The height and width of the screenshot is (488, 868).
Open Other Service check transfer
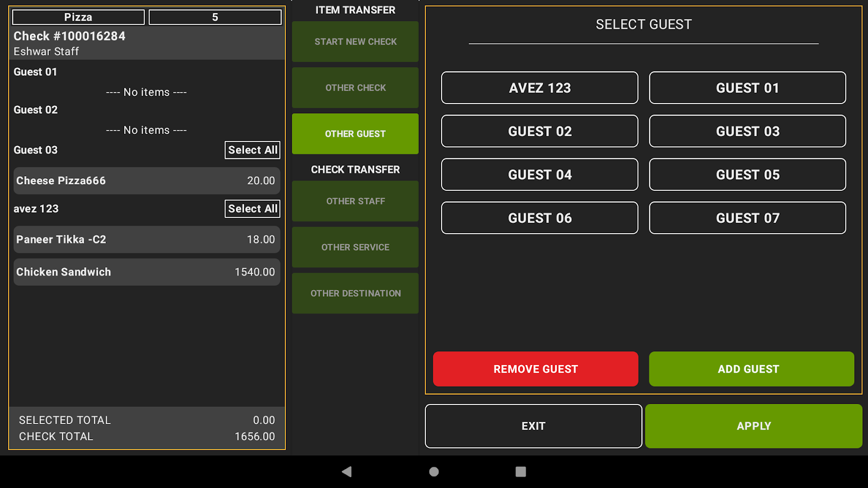(355, 247)
